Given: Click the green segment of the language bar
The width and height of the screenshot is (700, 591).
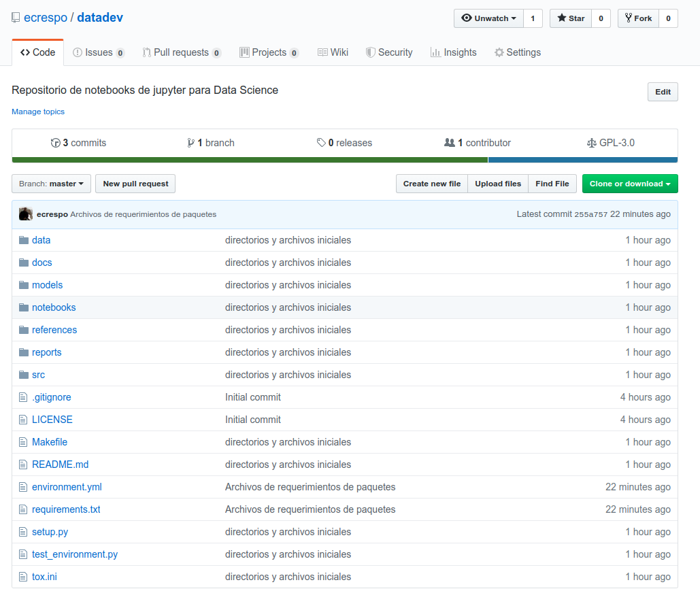Looking at the screenshot, I should [249, 160].
